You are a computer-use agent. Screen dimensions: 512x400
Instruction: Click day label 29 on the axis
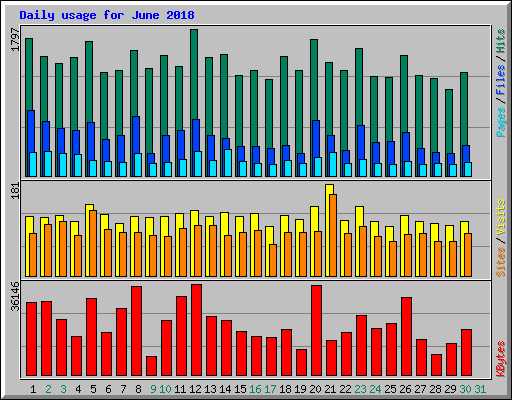point(450,389)
